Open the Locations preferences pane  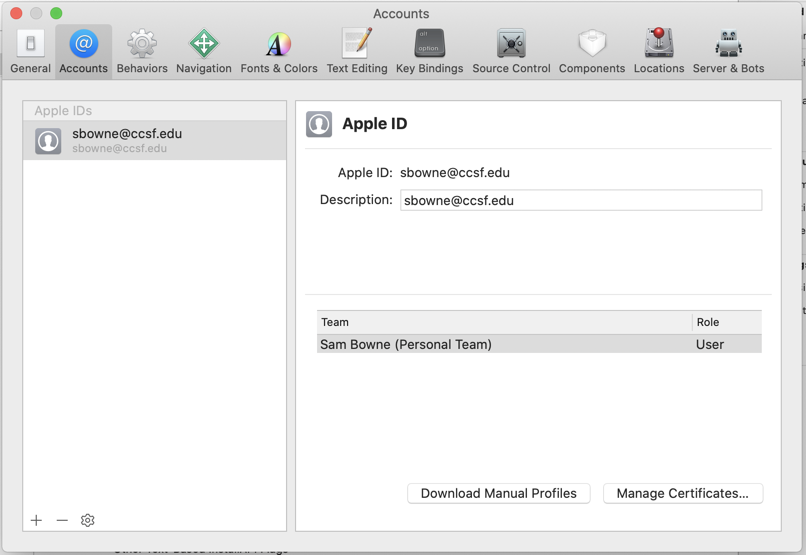point(659,50)
